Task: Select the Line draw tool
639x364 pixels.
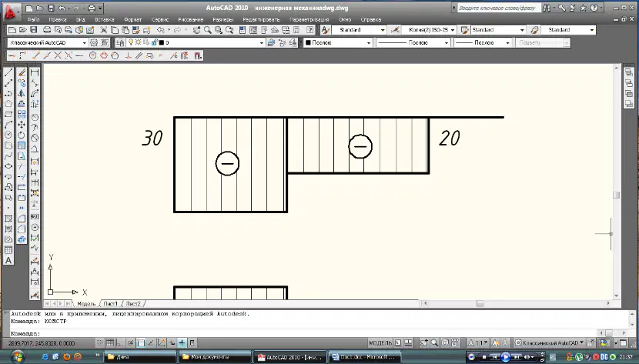Action: (8, 72)
